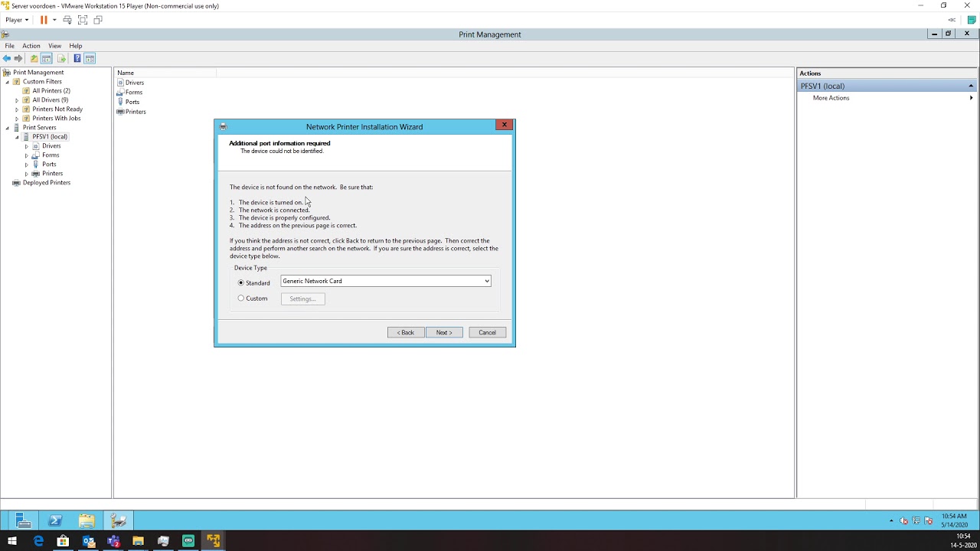Show hidden tray icons in guest taskbar
Viewport: 980px width, 551px height.
pyautogui.click(x=891, y=520)
